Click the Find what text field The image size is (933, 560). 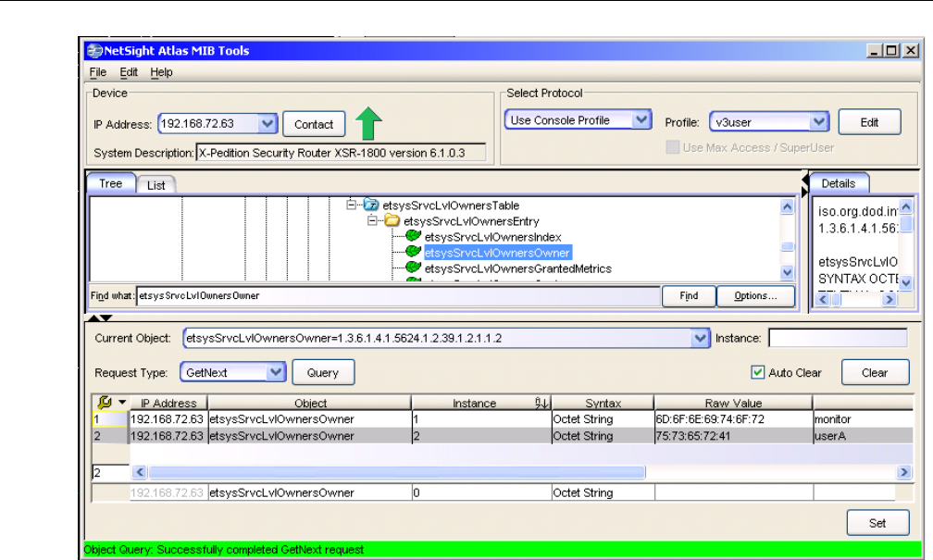point(398,296)
